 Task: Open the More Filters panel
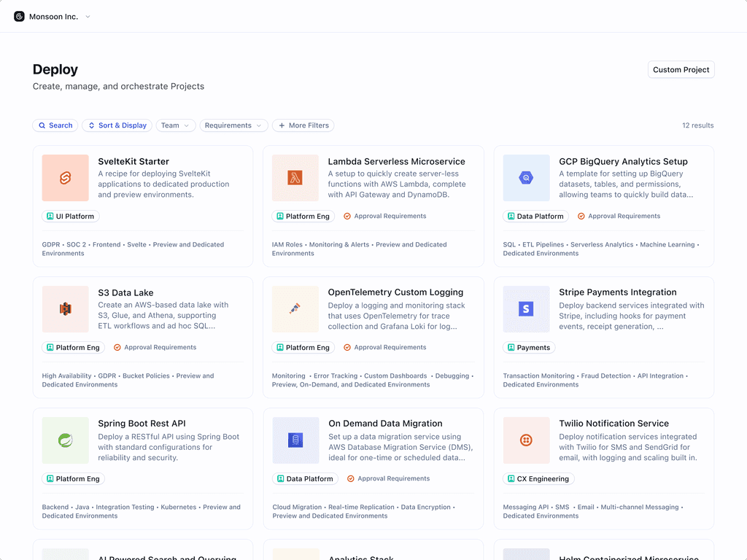tap(303, 125)
